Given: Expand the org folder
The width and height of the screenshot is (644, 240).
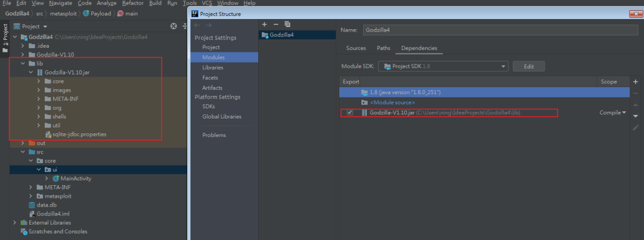Looking at the screenshot, I should (39, 108).
